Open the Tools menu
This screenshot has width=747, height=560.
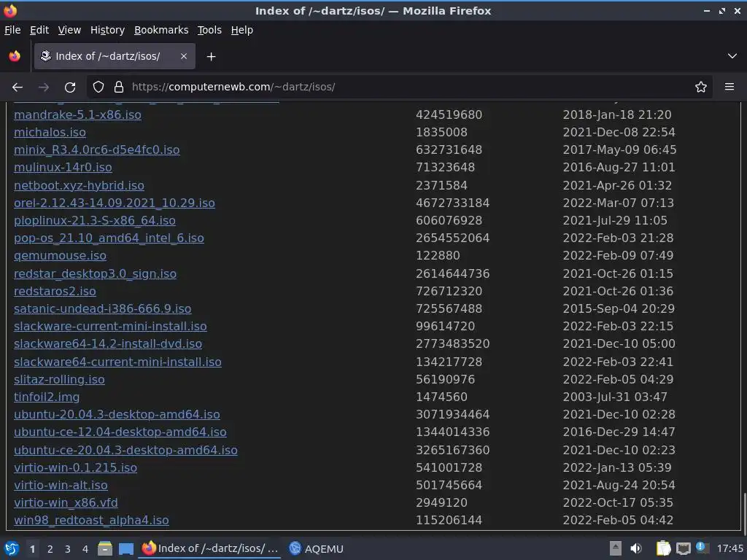209,30
